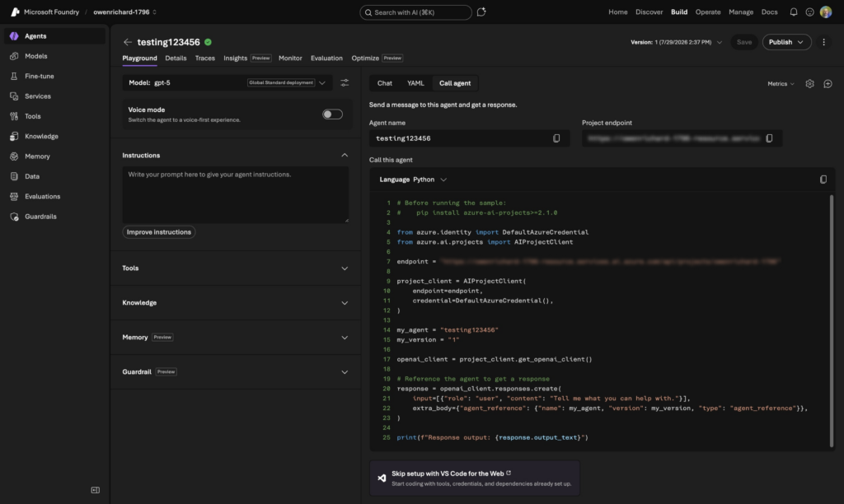Open the user profile avatar

coord(826,12)
